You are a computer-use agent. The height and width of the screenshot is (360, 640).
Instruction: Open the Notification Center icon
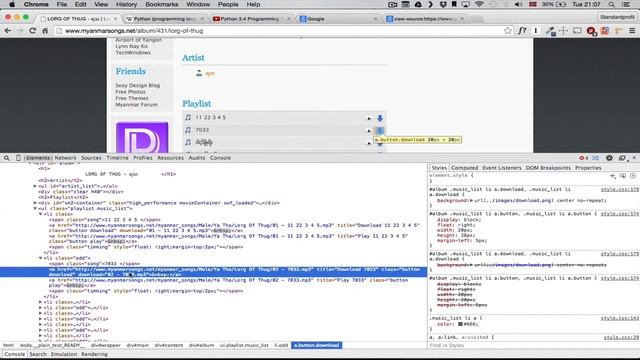(x=626, y=4)
